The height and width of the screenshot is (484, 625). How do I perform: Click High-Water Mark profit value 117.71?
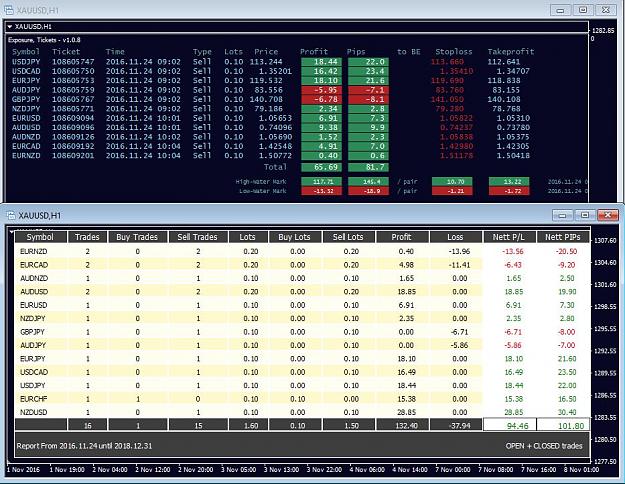[321, 181]
